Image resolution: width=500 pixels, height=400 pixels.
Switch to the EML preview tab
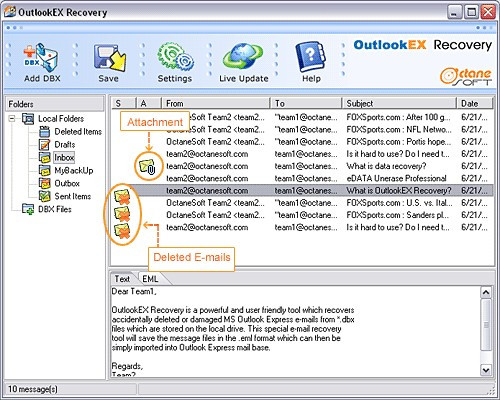150,279
